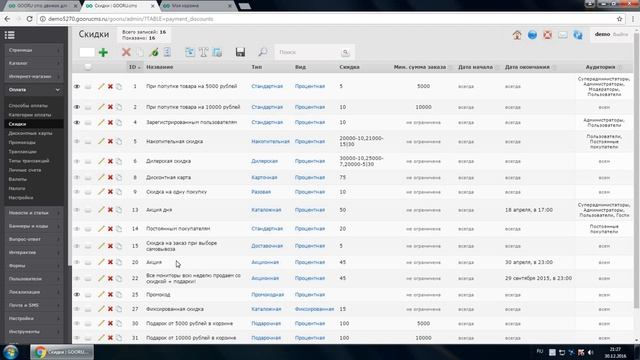Edit row 1 using its pencil icon
The height and width of the screenshot is (360, 640).
click(x=101, y=87)
